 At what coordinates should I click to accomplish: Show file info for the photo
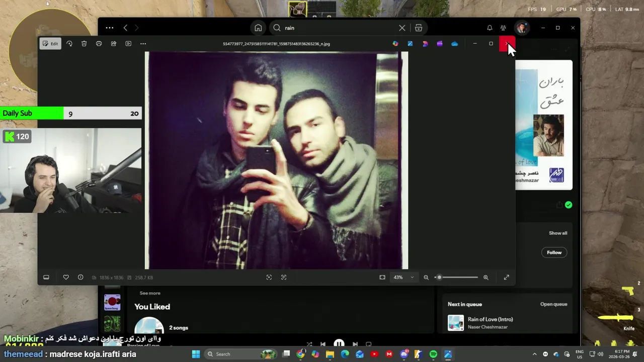click(80, 277)
